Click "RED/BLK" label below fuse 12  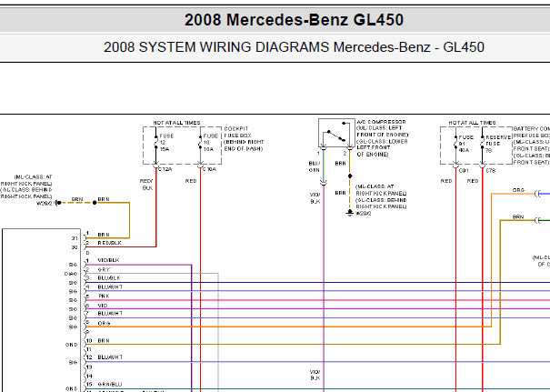click(x=146, y=185)
